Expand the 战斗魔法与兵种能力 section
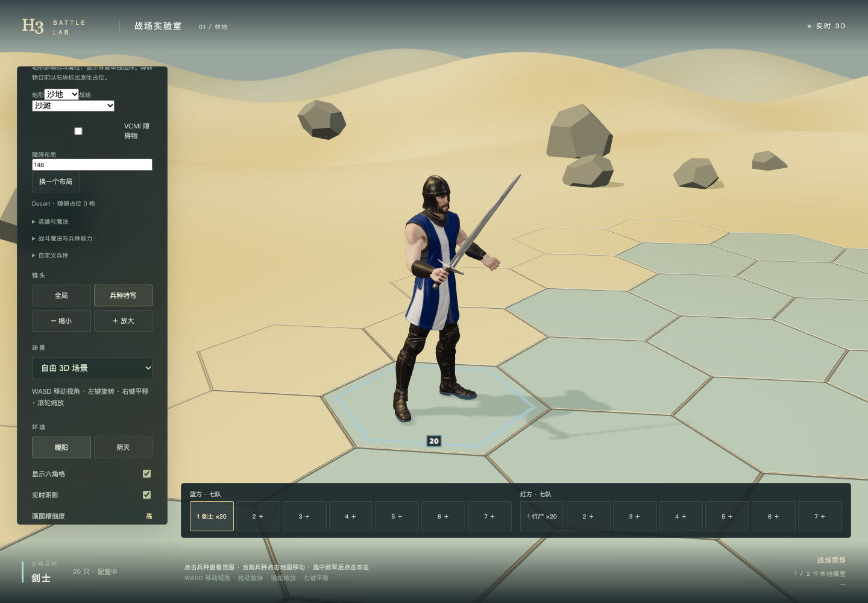The height and width of the screenshot is (603, 868). pos(62,239)
